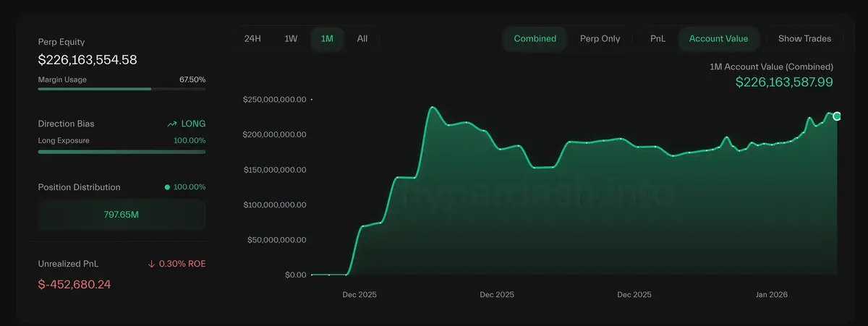Click the $50,000,000.00 axis label

(278, 240)
